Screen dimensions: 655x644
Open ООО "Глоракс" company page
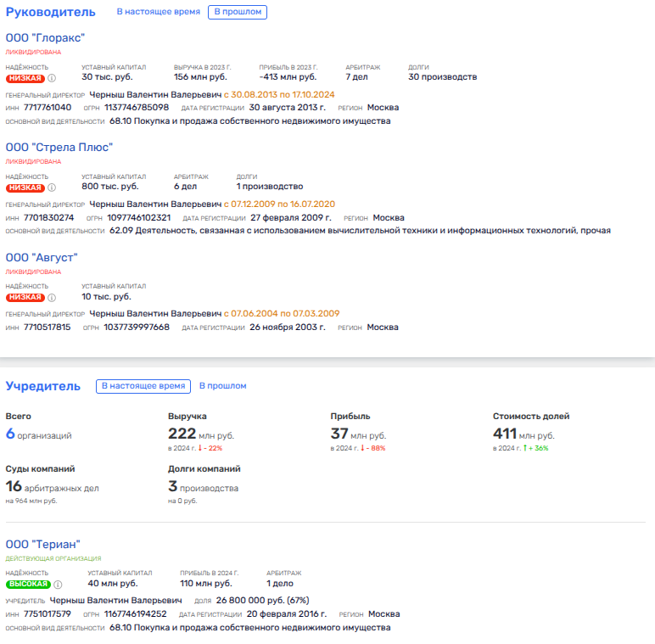click(x=45, y=37)
